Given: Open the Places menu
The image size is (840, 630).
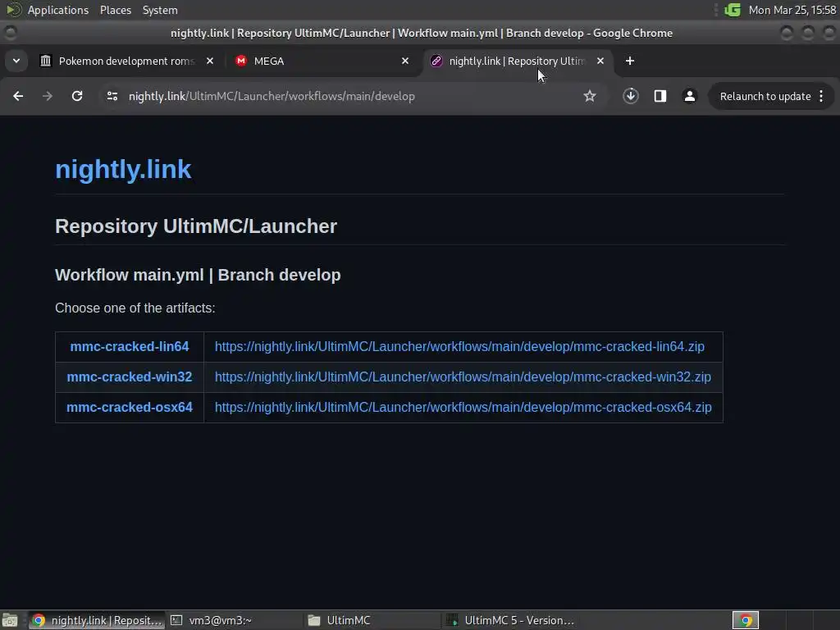Looking at the screenshot, I should 116,10.
